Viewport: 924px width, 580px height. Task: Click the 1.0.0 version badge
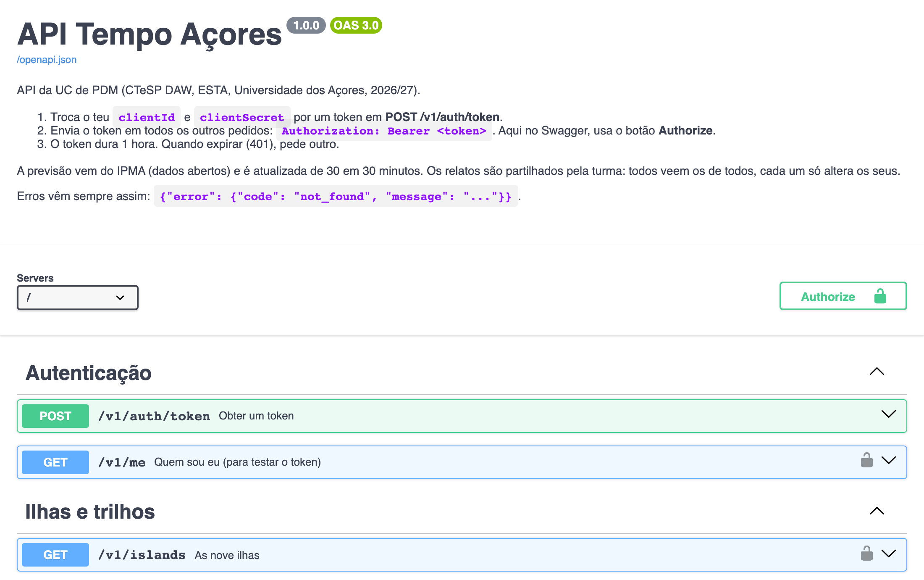[x=306, y=25]
